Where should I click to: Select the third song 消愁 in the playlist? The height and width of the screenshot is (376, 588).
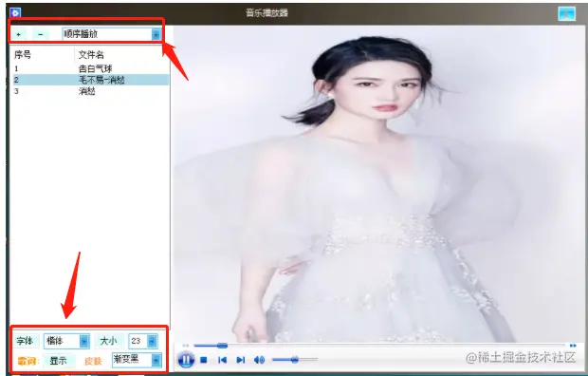coord(91,91)
